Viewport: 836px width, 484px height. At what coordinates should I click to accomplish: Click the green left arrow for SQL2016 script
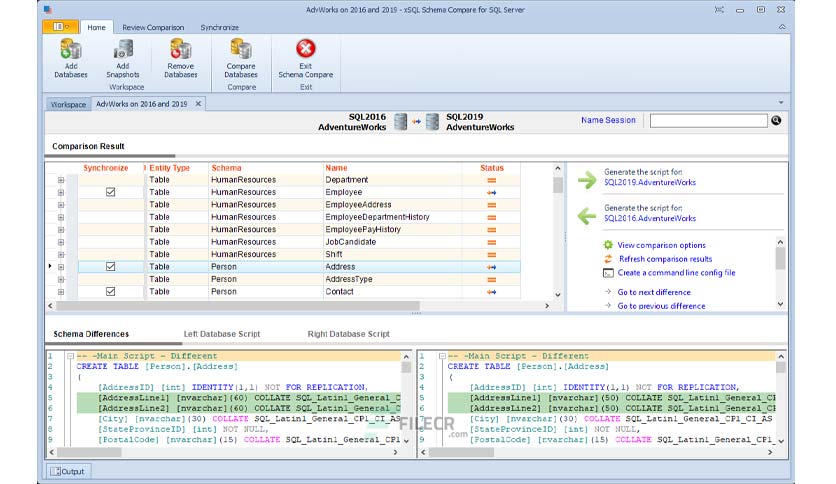click(587, 216)
